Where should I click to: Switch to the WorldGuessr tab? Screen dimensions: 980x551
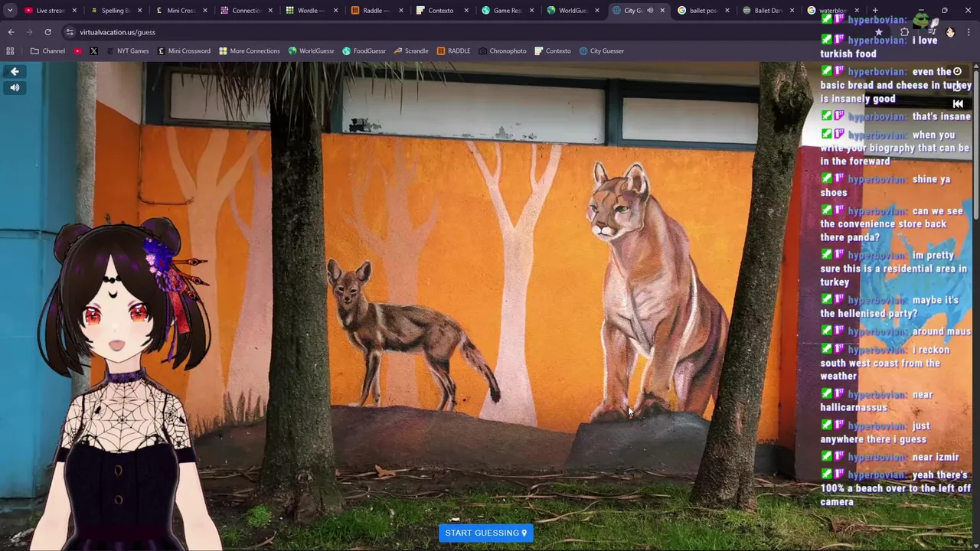572,11
